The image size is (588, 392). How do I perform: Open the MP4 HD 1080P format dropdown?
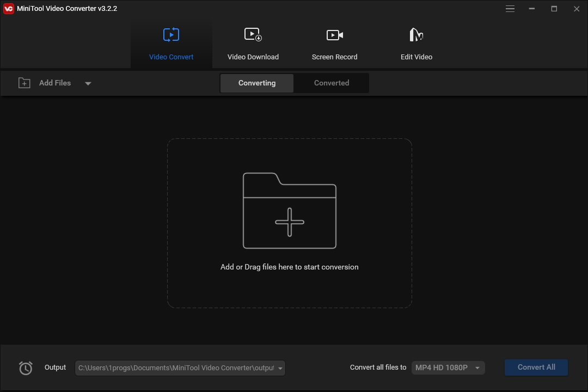click(x=448, y=367)
